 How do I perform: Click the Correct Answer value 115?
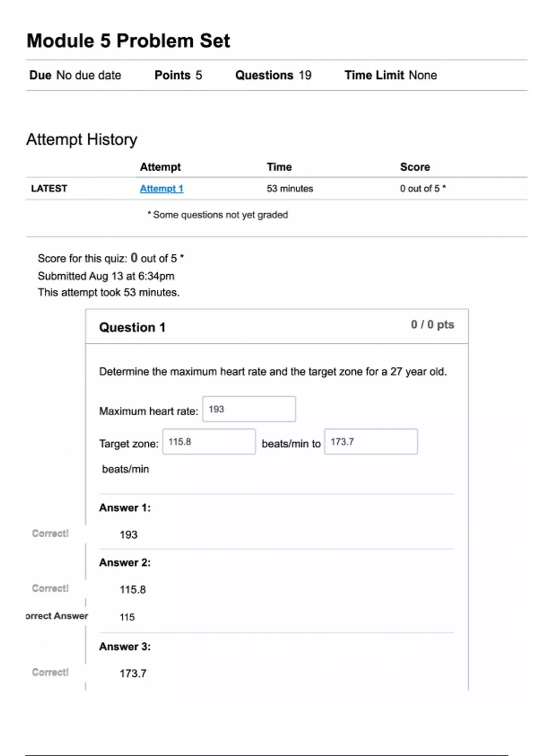[126, 617]
